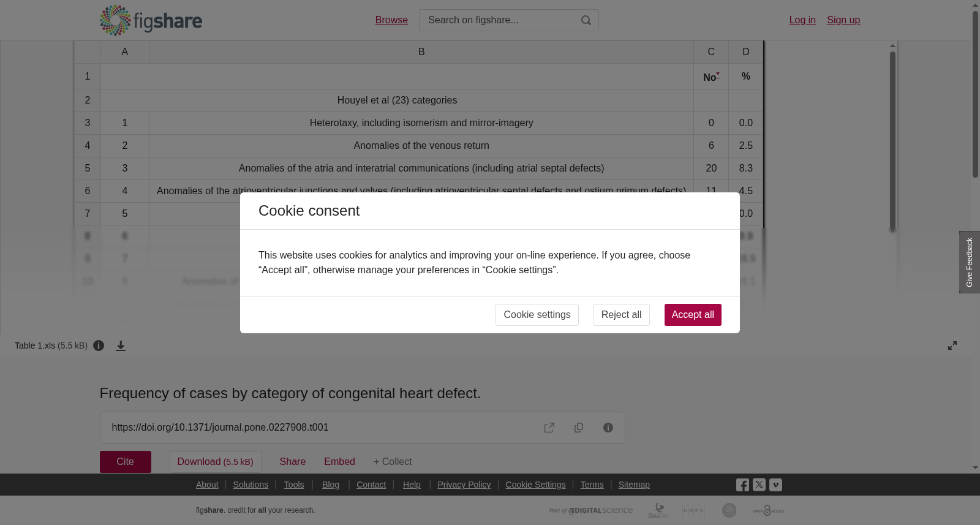Expand the preview to fullscreen
This screenshot has width=980, height=525.
coord(952,346)
